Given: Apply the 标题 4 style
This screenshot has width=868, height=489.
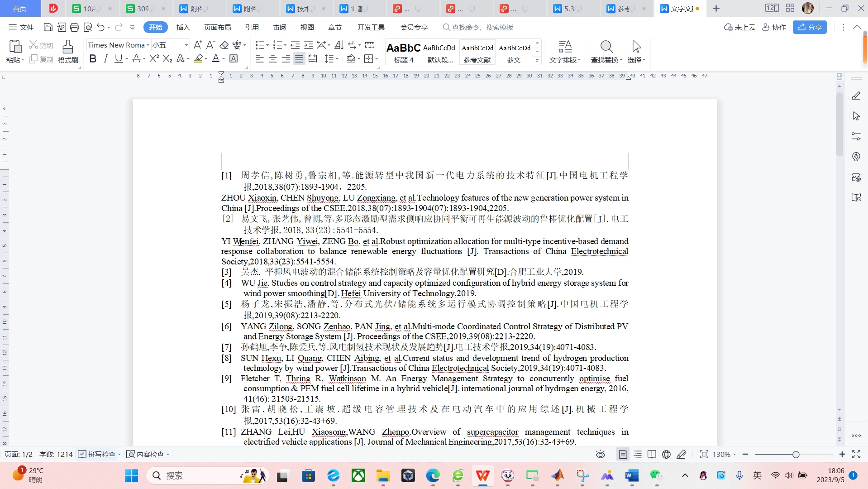Looking at the screenshot, I should (x=404, y=53).
